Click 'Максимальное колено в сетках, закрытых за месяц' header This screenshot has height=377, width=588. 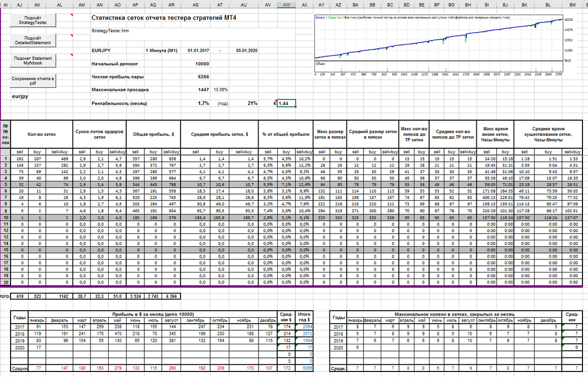(454, 314)
